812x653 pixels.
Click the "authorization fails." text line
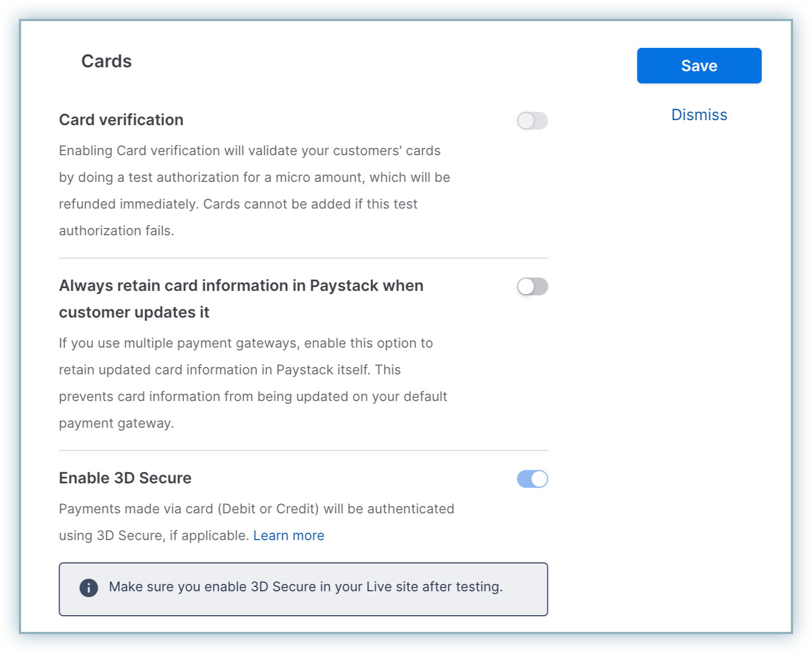coord(117,231)
